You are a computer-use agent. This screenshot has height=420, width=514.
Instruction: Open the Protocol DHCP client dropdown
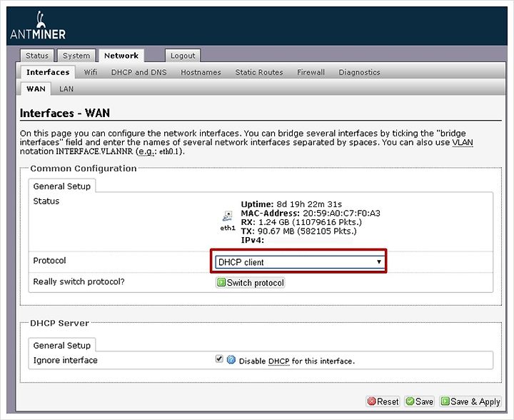point(299,262)
